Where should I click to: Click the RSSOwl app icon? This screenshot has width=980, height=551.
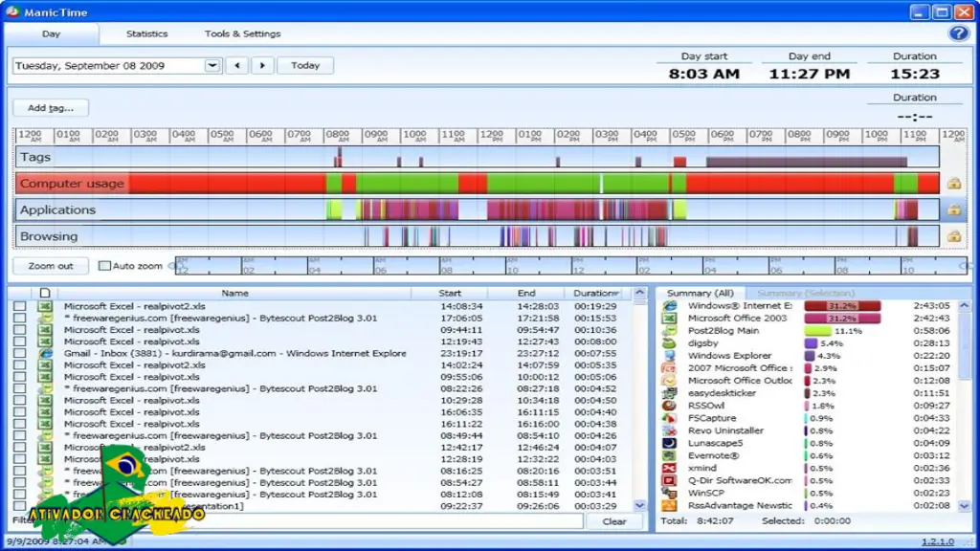(669, 406)
